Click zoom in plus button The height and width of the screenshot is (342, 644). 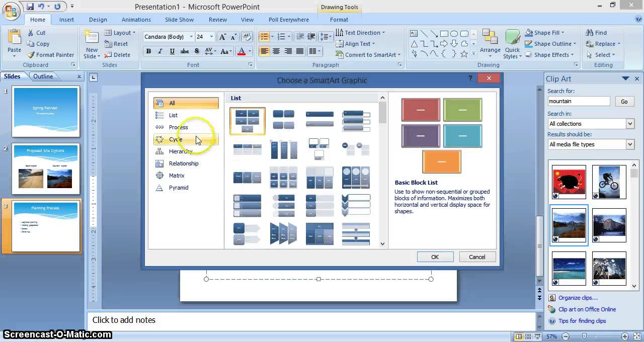point(624,336)
